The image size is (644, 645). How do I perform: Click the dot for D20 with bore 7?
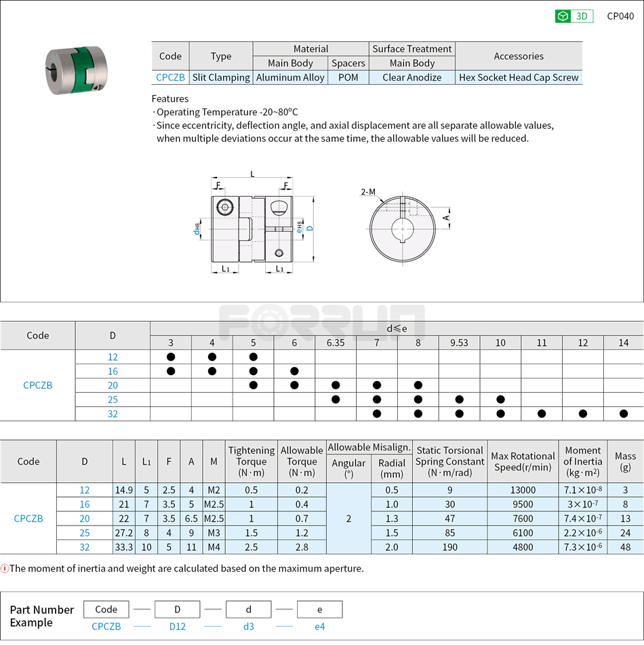click(377, 385)
